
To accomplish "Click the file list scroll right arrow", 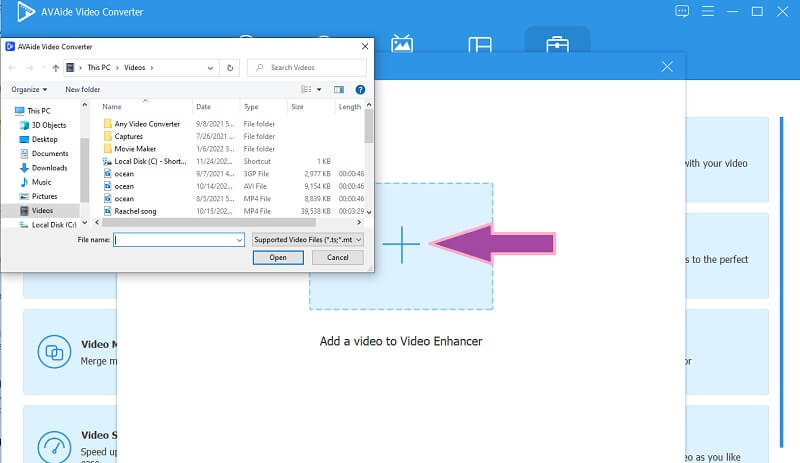I will click(x=359, y=223).
